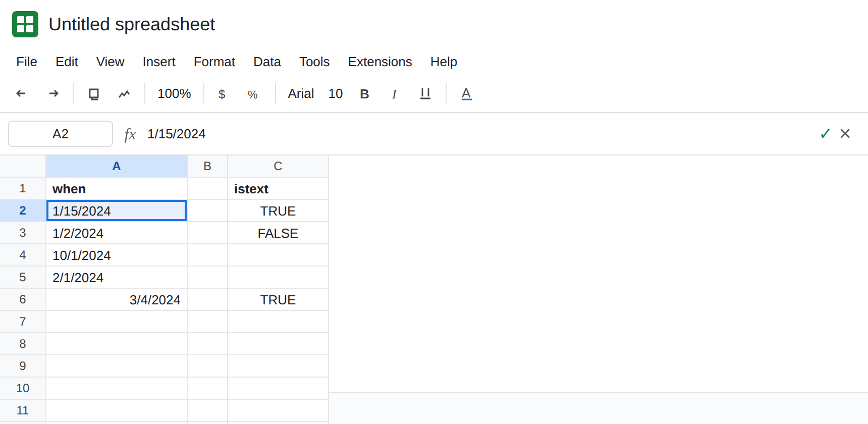This screenshot has height=424, width=868.
Task: Cancel the edit with X icon
Action: pos(845,133)
